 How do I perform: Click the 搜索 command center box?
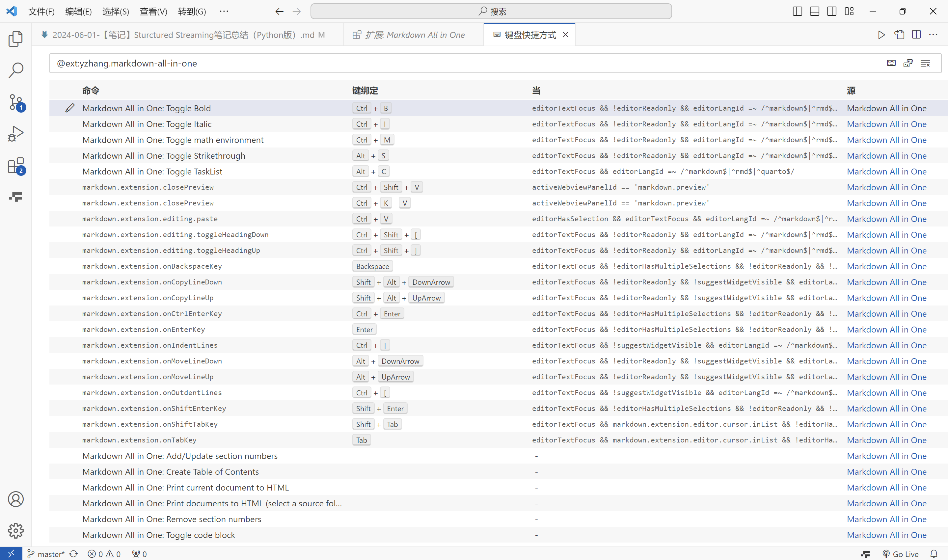[491, 11]
